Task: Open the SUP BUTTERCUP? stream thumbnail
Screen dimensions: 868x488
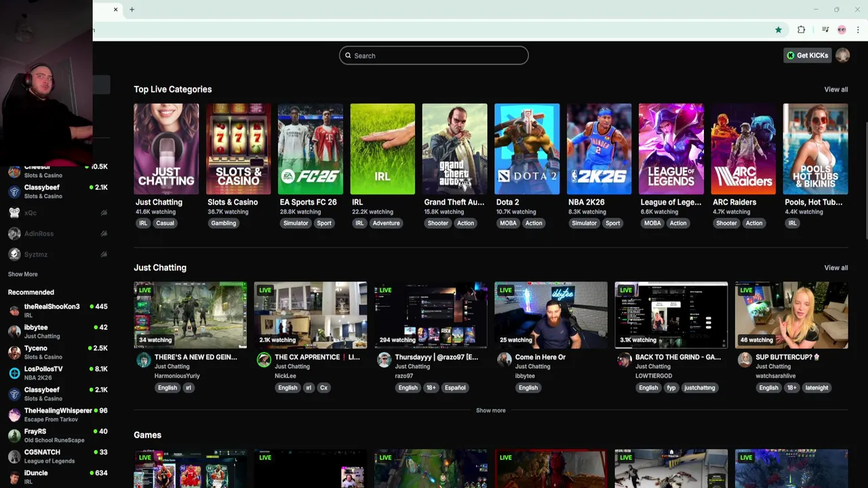Action: tap(791, 315)
